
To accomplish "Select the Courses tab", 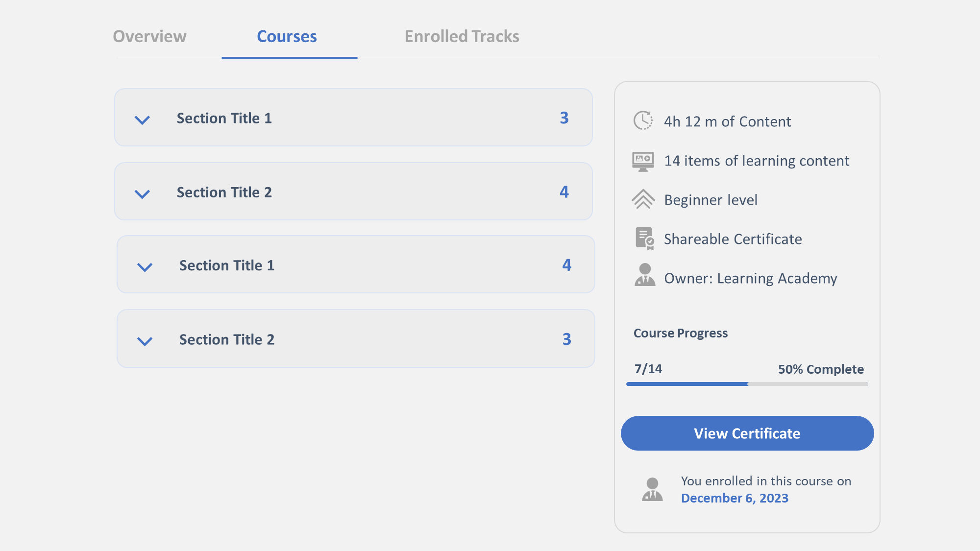I will click(287, 36).
